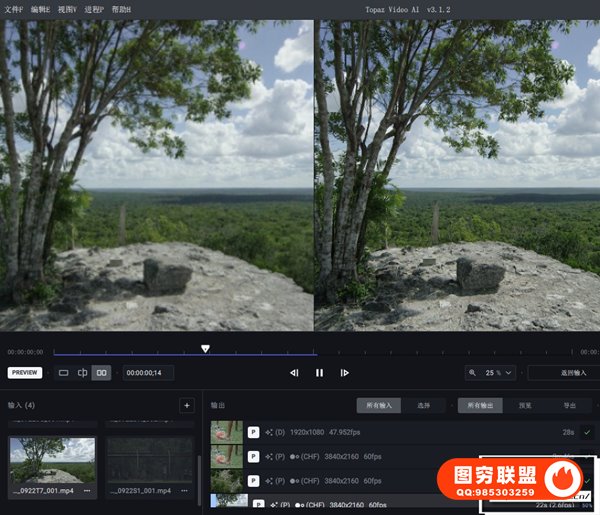Open the 视图 menu
This screenshot has width=600, height=515.
click(x=67, y=9)
